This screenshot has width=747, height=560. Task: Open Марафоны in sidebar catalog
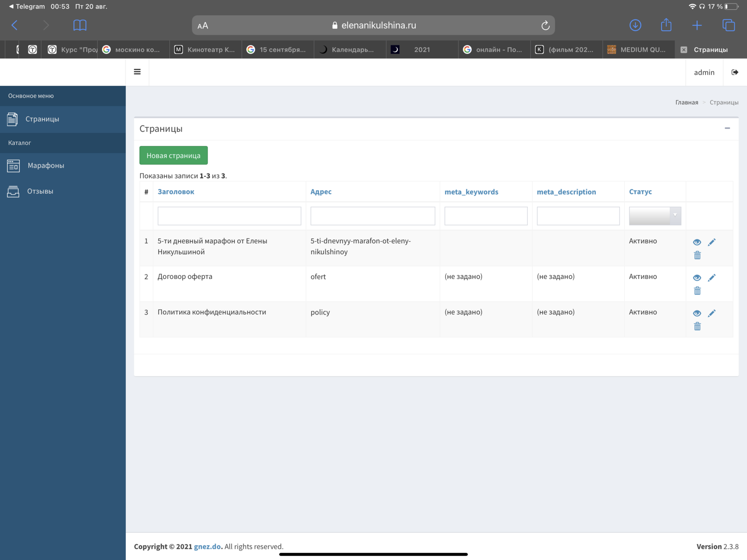[63, 165]
